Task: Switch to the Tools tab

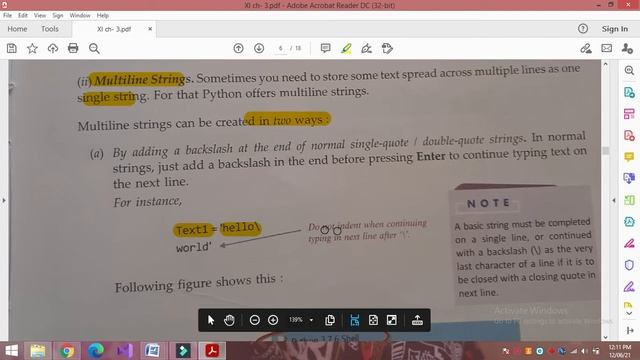Action: (50, 29)
